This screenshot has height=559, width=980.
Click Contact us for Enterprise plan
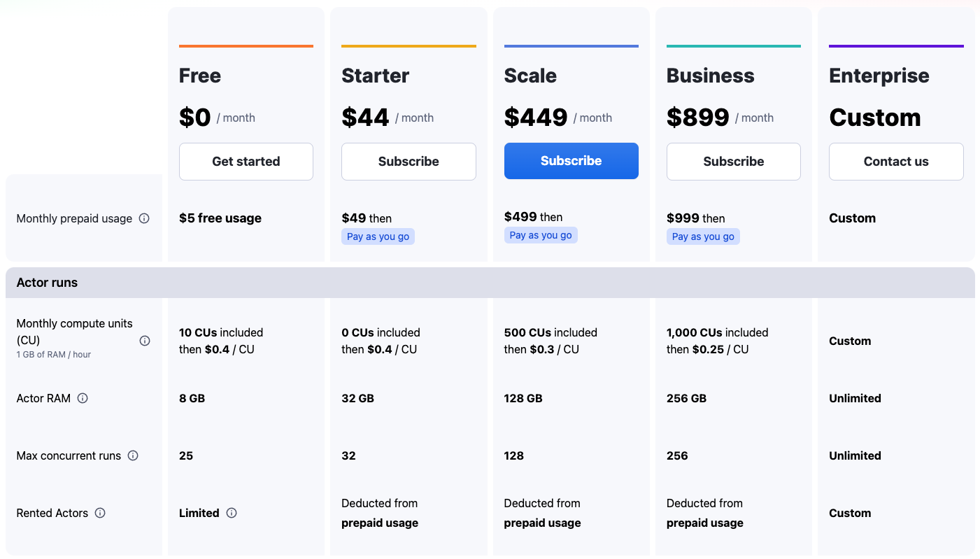[896, 162]
